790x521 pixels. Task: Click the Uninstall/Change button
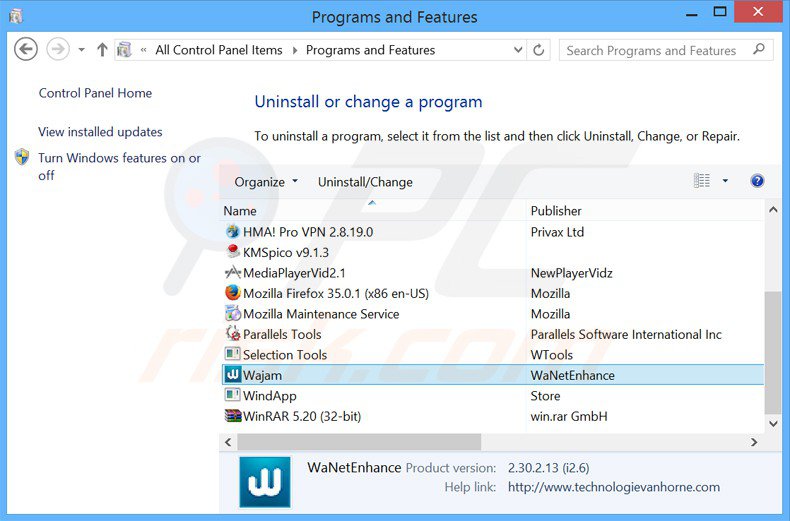(x=365, y=182)
